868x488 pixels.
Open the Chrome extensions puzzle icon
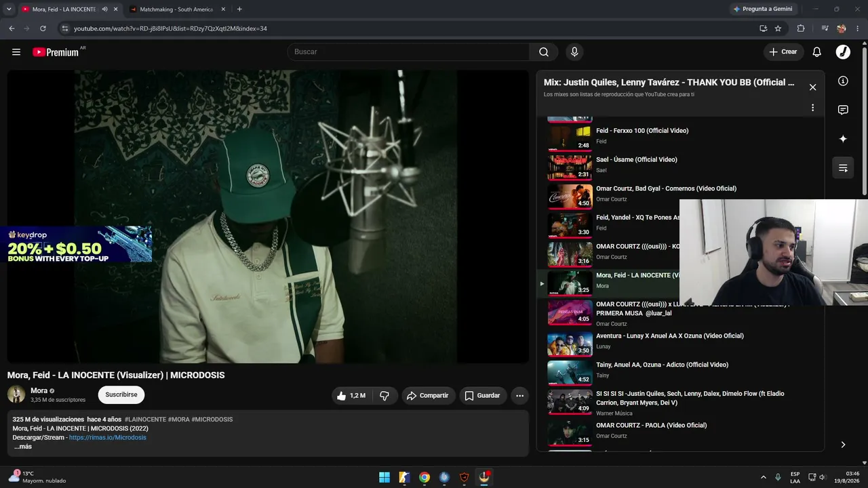click(801, 28)
